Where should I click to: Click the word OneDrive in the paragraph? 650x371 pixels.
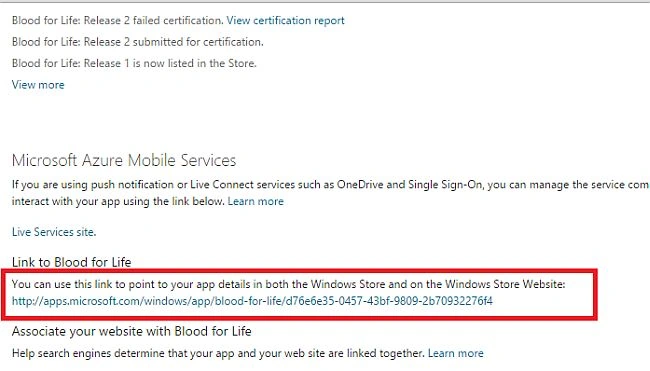360,184
